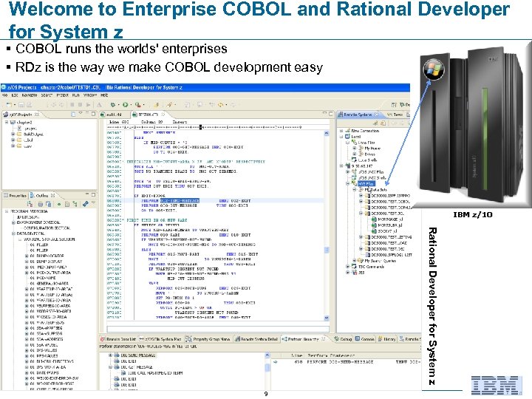Click the green Run toolbar icon
This screenshot has height=399, width=532.
[x=125, y=104]
